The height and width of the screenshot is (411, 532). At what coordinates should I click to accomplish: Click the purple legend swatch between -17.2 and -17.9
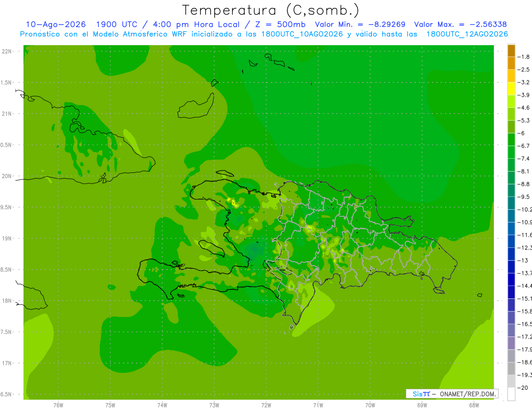coord(511,343)
